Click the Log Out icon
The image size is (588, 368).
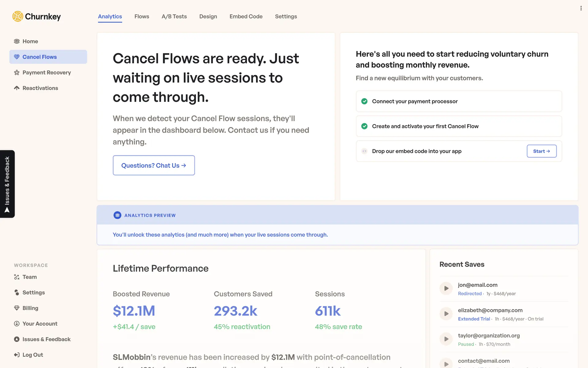(17, 355)
